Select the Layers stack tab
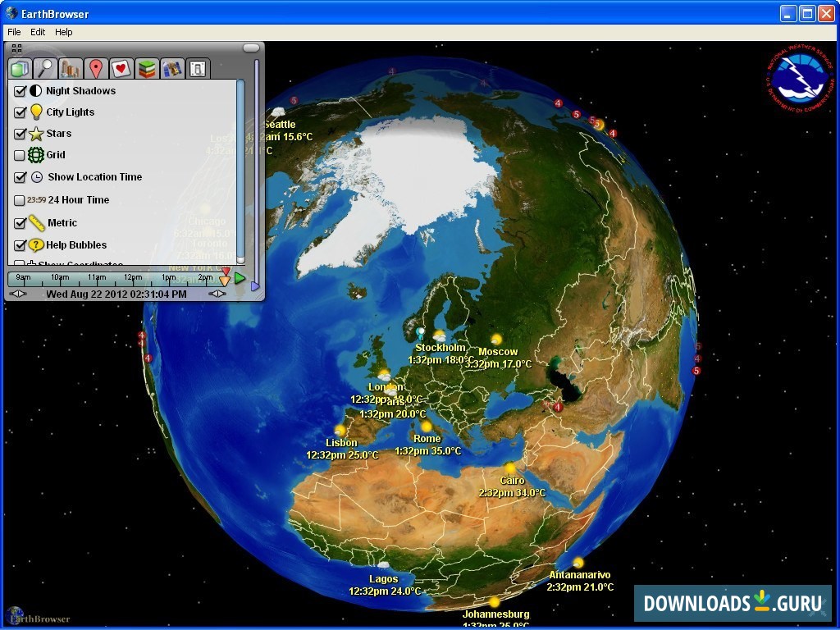The image size is (840, 630). point(147,68)
